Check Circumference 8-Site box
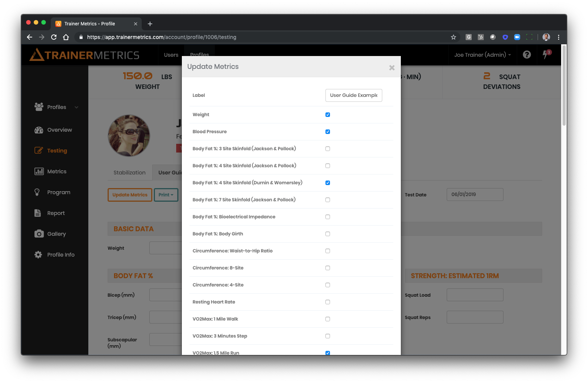588x383 pixels. click(x=328, y=268)
